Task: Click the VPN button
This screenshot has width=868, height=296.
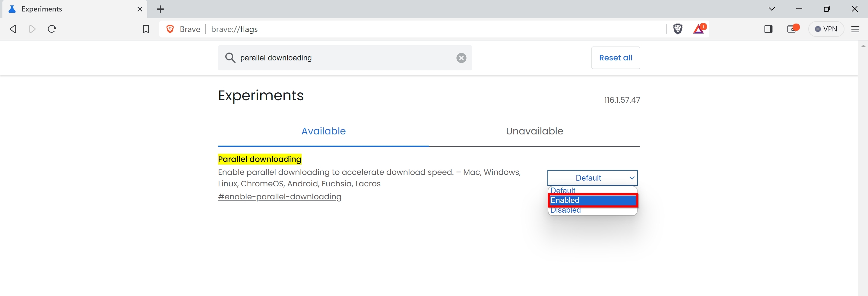Action: tap(826, 29)
